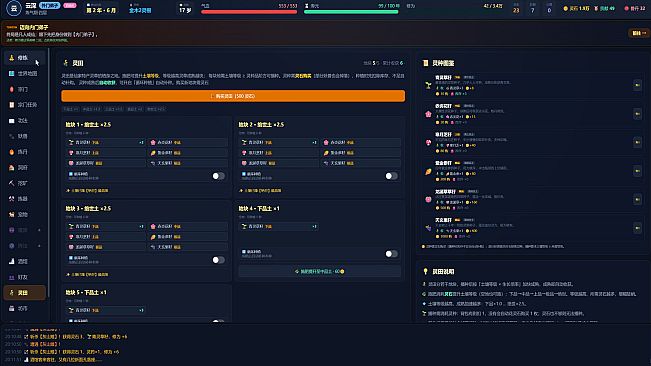Open the 挖矿 mining pickaxe sidebar item
The width and height of the screenshot is (651, 366).
[24, 183]
